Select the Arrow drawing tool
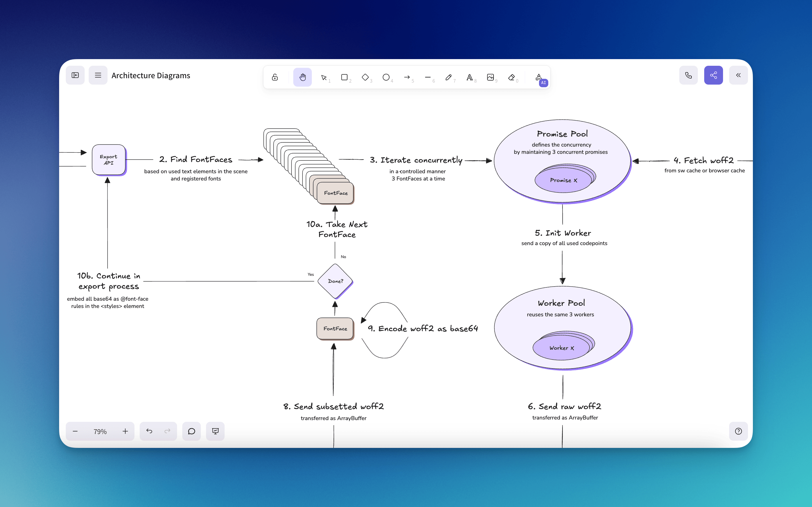This screenshot has width=812, height=507. click(x=407, y=77)
